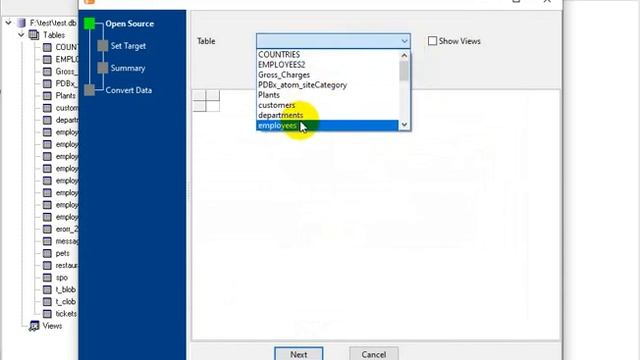
Task: Select highlighted employees dropdown entry
Action: tap(327, 126)
